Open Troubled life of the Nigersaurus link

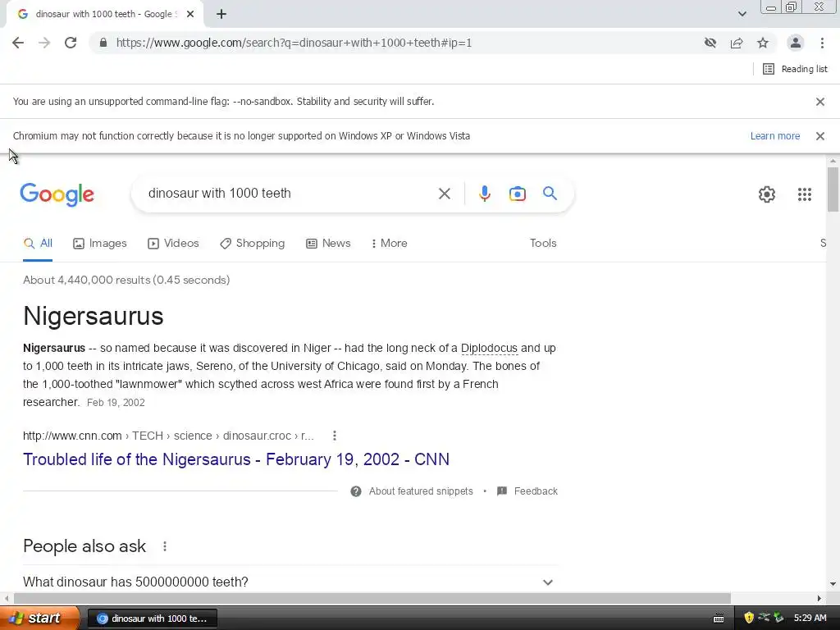click(x=236, y=459)
